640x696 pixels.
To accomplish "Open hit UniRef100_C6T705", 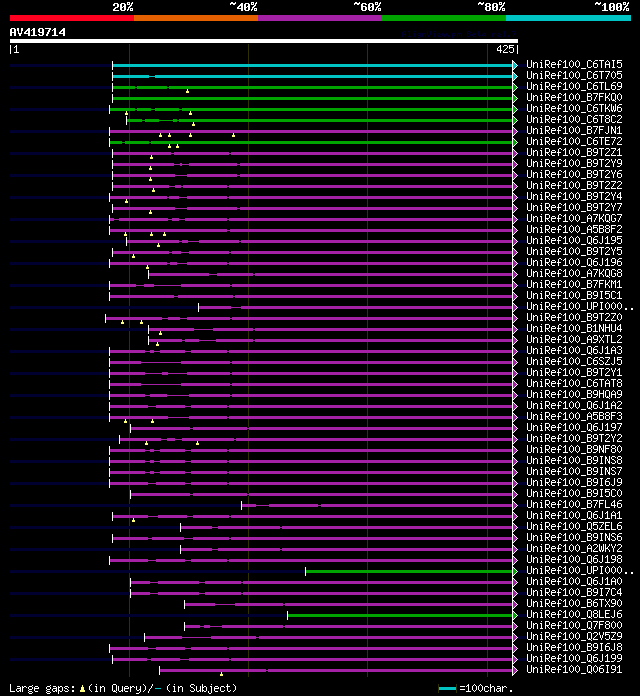I will (574, 75).
